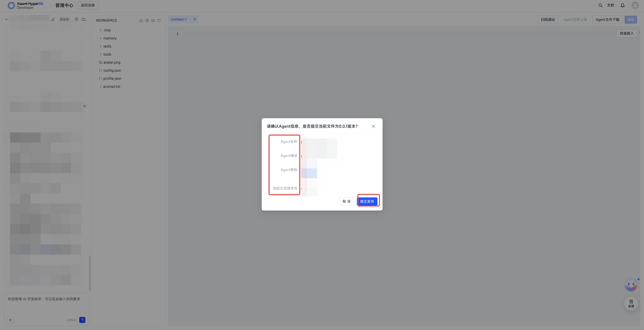This screenshot has width=644, height=330.
Task: Expand the skills folder
Action: (x=107, y=46)
